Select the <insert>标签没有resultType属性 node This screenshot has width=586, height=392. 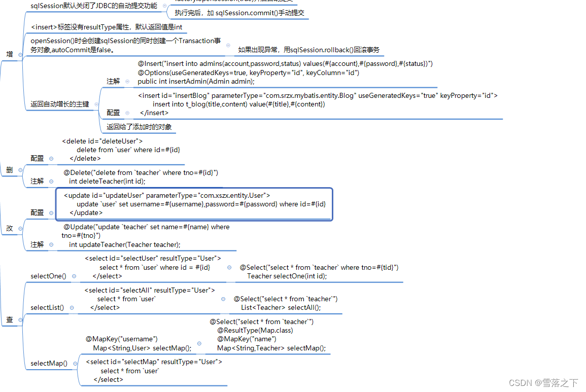click(x=107, y=27)
